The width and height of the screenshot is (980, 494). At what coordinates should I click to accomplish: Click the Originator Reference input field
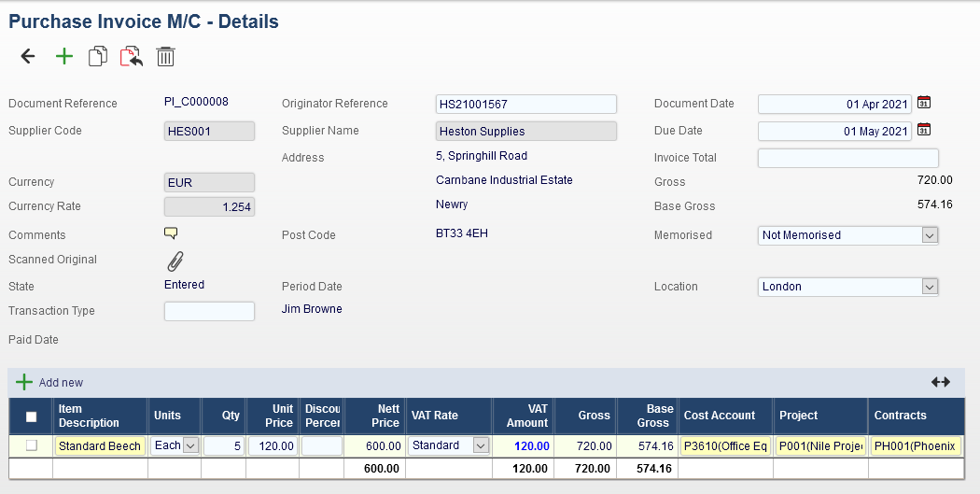click(x=525, y=104)
